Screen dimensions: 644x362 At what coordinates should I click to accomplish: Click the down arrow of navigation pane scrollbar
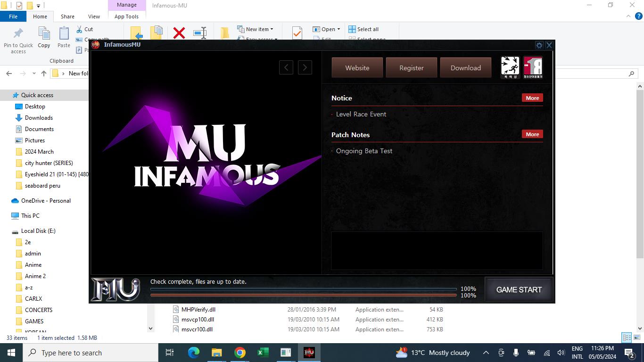tap(150, 329)
